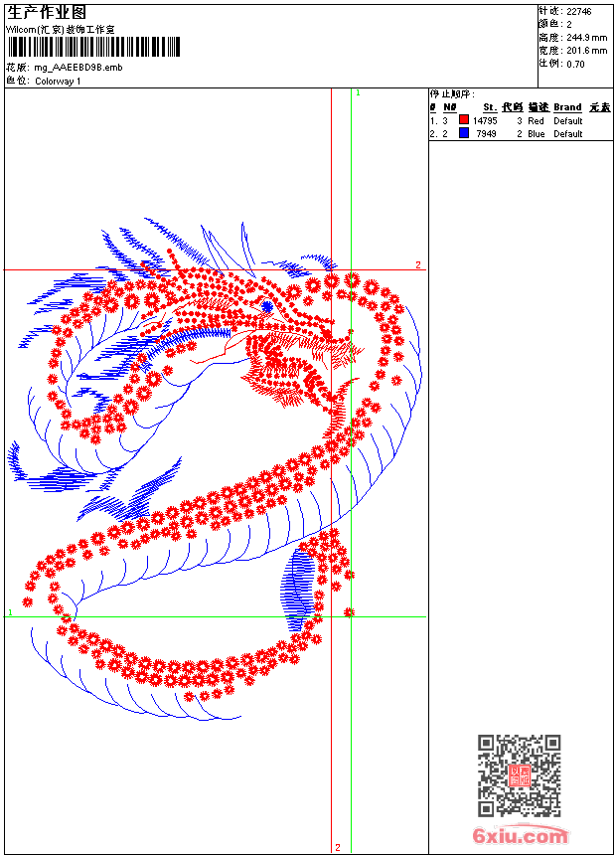The height and width of the screenshot is (855, 616).
Task: Click the red marker 2 at bottom
Action: click(x=338, y=847)
